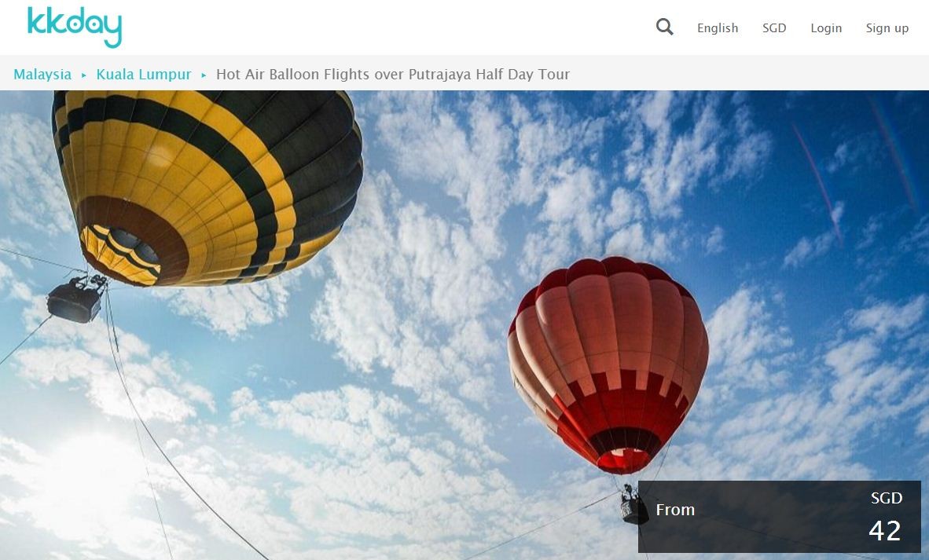Click the breadcrumb arrow after Malaysia
Image resolution: width=929 pixels, height=560 pixels.
(84, 75)
